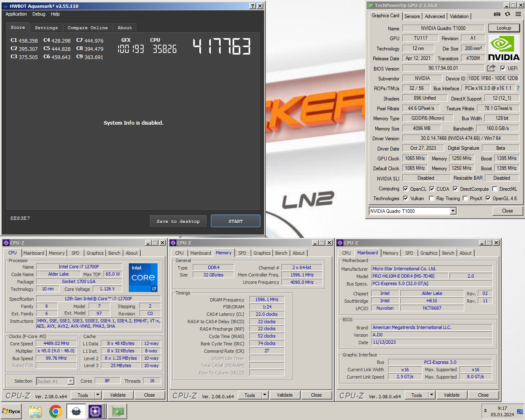Screen dimensions: 525x420
Task: Click Validate in the Memory-tab CPU-Z window
Action: pos(285,395)
